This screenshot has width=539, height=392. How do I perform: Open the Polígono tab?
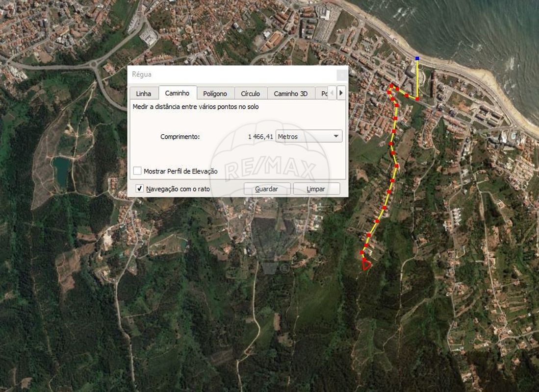click(x=215, y=94)
